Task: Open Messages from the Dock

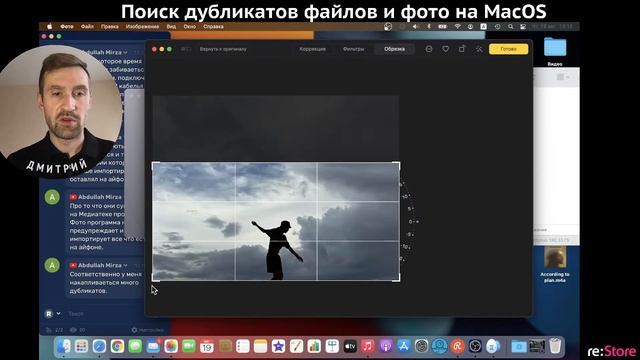Action: [x=135, y=347]
